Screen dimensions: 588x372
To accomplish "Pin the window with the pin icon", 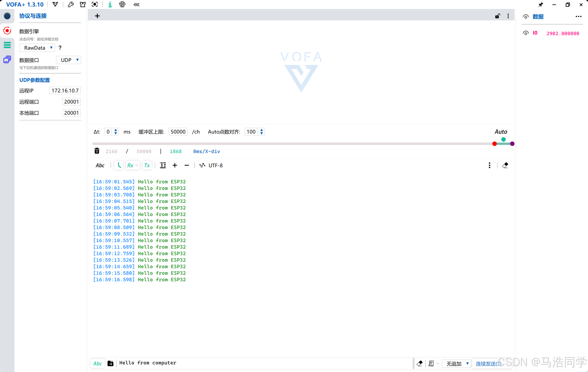I will coord(541,4).
